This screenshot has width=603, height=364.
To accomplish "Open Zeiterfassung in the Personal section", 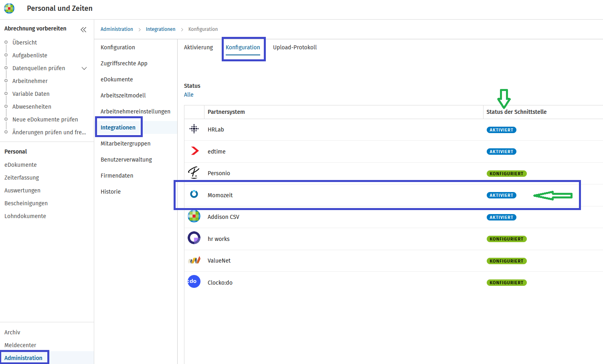I will pos(22,178).
